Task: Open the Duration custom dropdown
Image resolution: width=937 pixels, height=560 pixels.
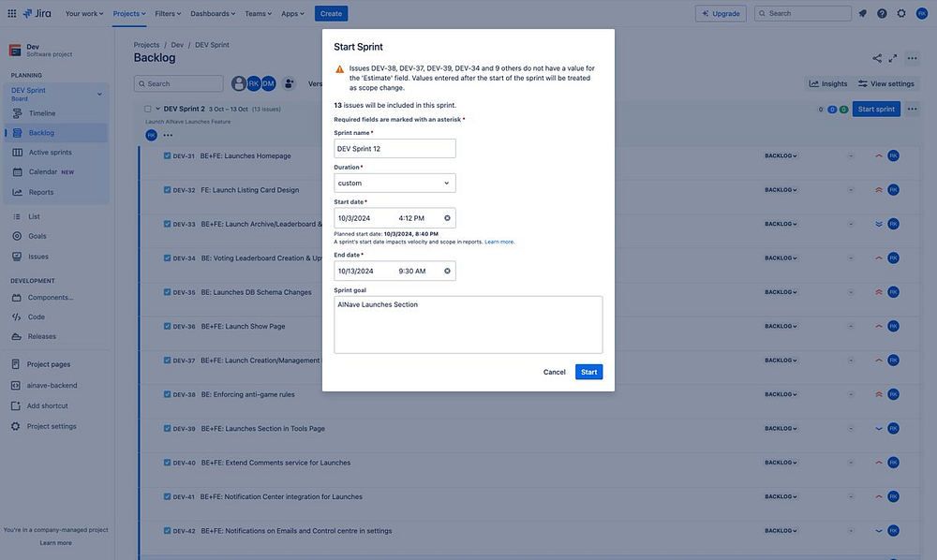Action: click(394, 183)
